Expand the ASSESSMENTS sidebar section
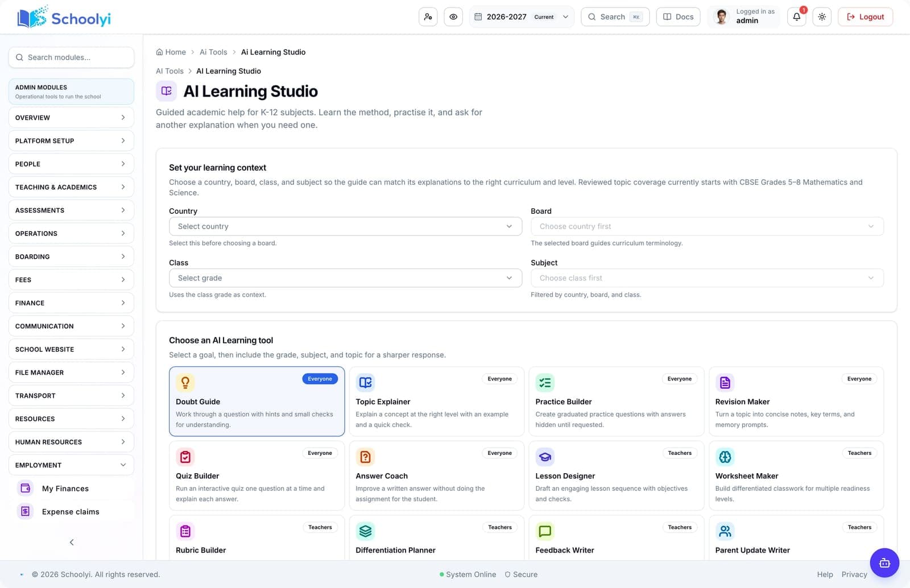The width and height of the screenshot is (910, 588). (71, 210)
